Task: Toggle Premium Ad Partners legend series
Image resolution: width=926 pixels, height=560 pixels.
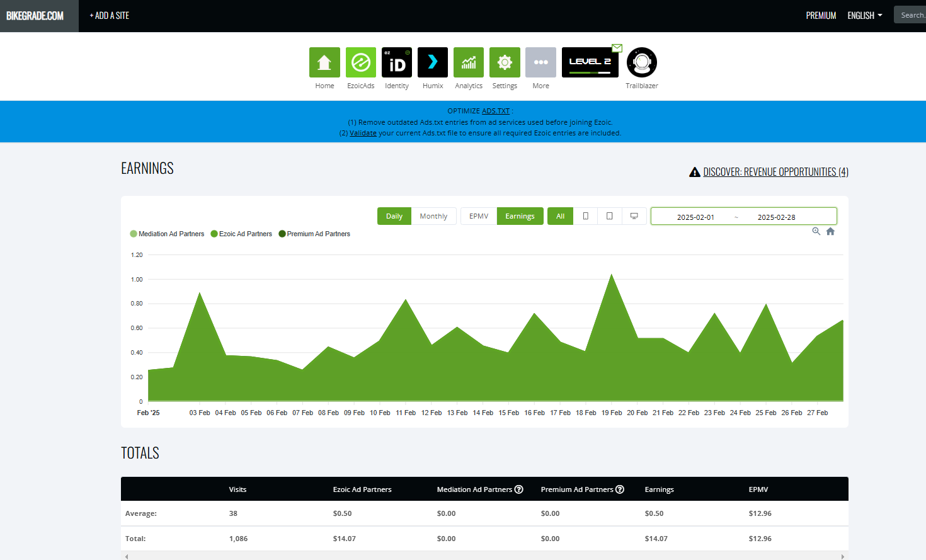Action: (x=314, y=234)
